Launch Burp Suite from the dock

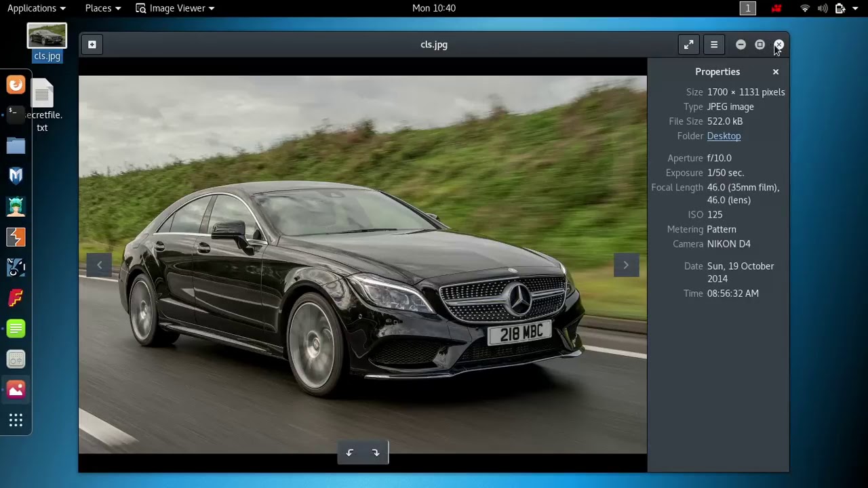pos(16,237)
